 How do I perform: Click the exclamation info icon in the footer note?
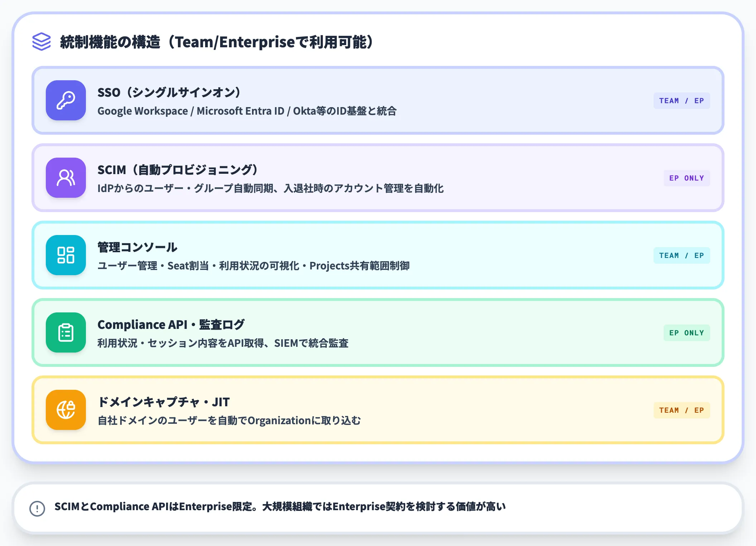(37, 508)
